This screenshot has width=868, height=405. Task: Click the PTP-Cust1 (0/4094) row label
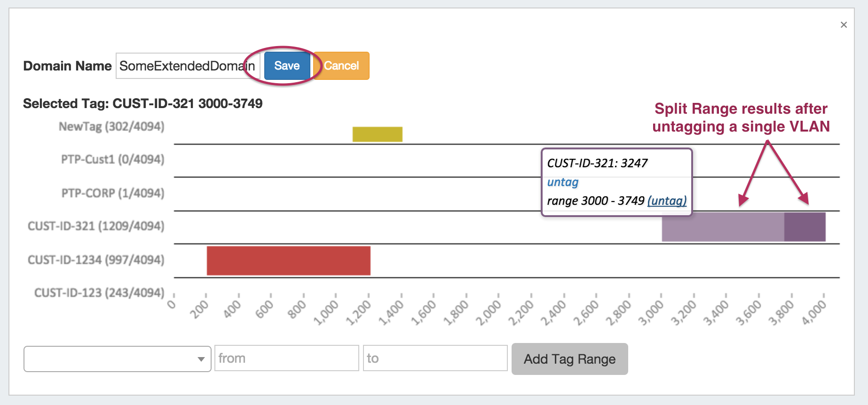pyautogui.click(x=113, y=160)
